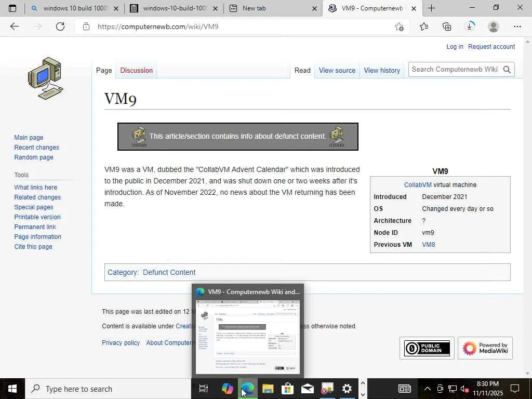Click Cite this page link

33,247
